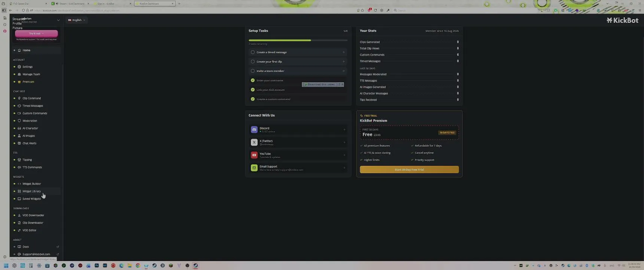Go back with the browser back arrow
Viewport: 644px width, 270px height.
pos(10,10)
